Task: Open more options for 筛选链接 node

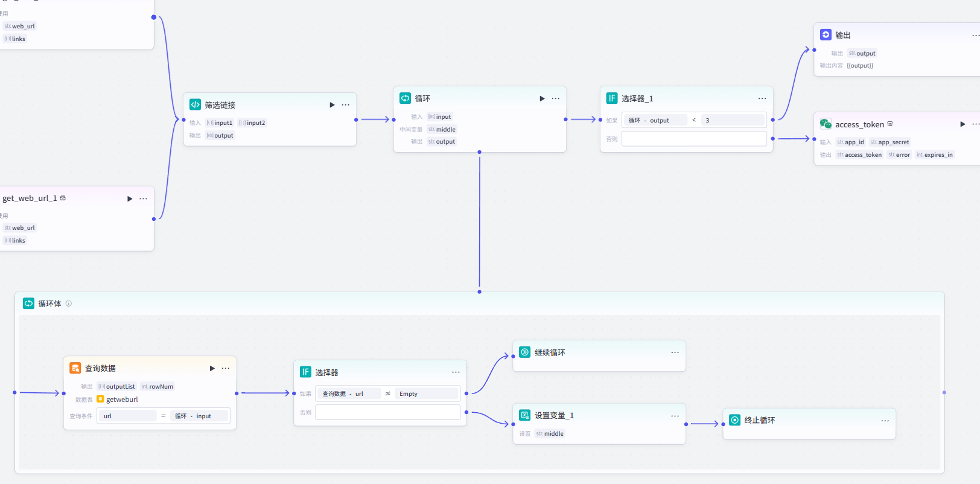Action: 345,105
